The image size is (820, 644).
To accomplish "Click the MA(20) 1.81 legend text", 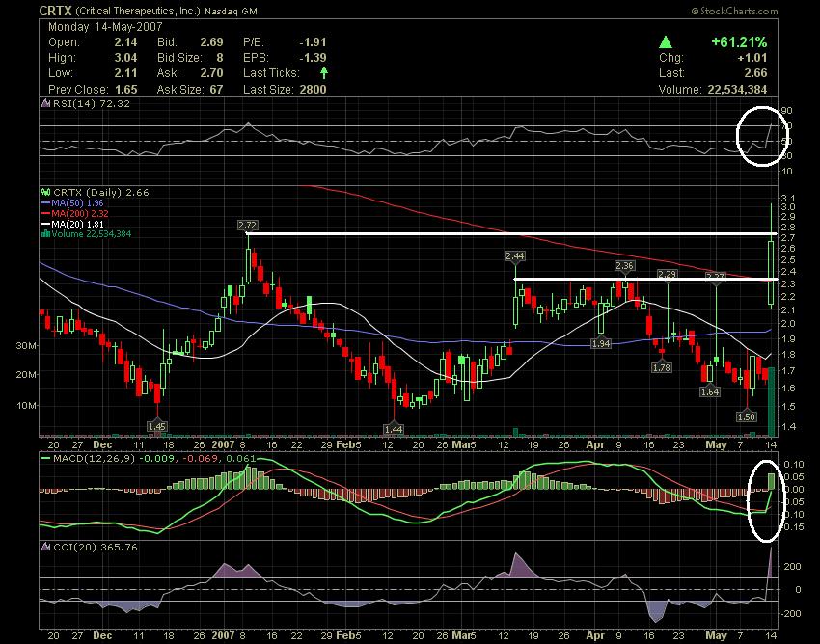I will [77, 225].
